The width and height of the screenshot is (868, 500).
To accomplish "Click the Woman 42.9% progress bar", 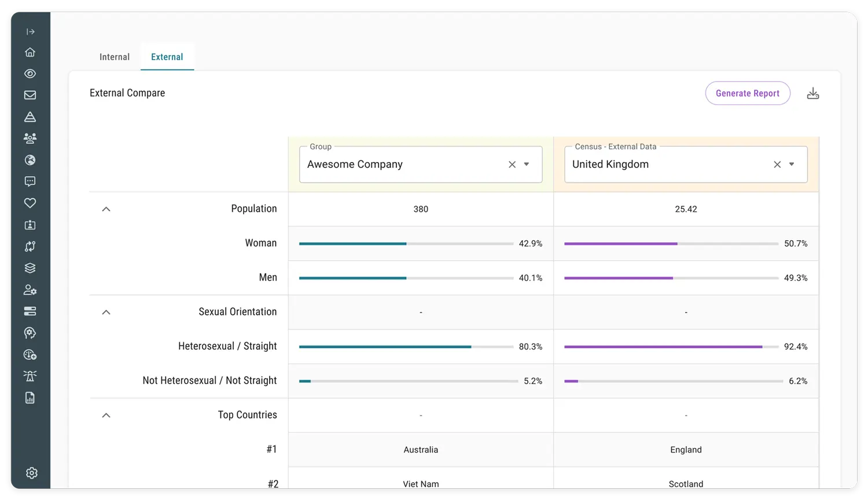I will (406, 244).
